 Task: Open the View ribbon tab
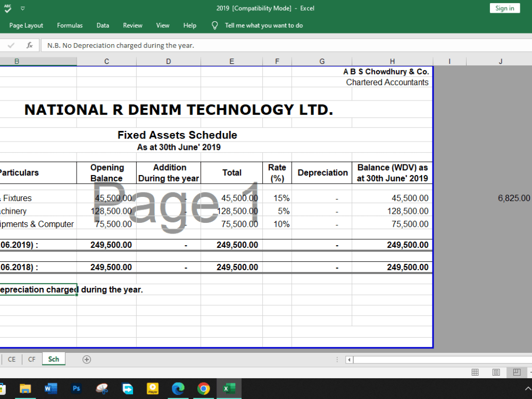(162, 26)
